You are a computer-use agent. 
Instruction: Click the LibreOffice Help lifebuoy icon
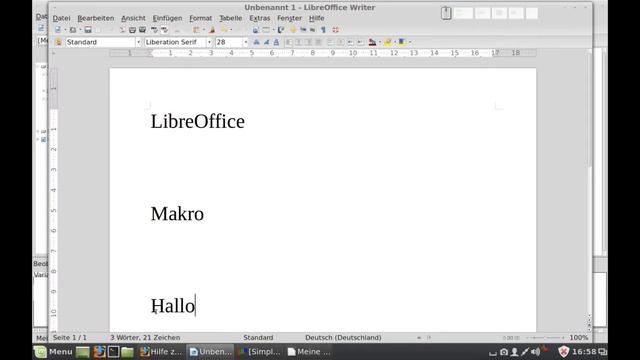point(336,30)
